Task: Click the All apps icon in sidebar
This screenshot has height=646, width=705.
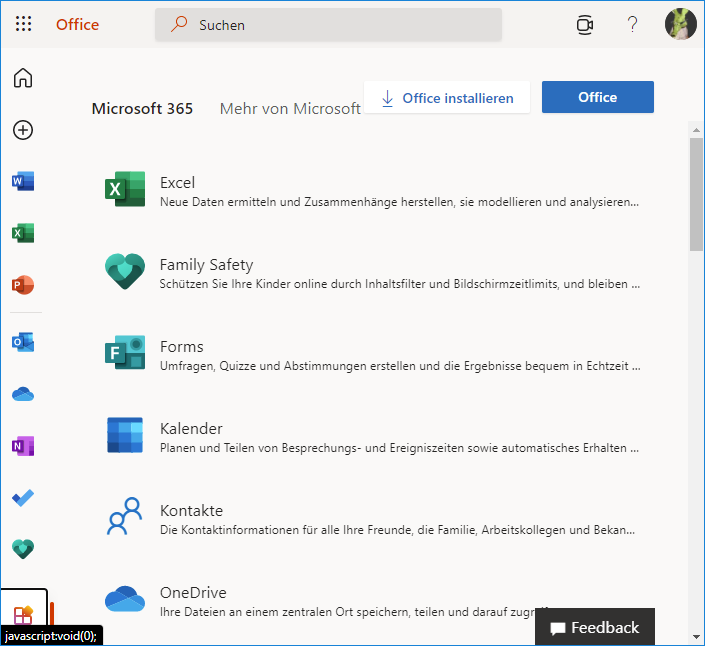Action: (x=23, y=615)
